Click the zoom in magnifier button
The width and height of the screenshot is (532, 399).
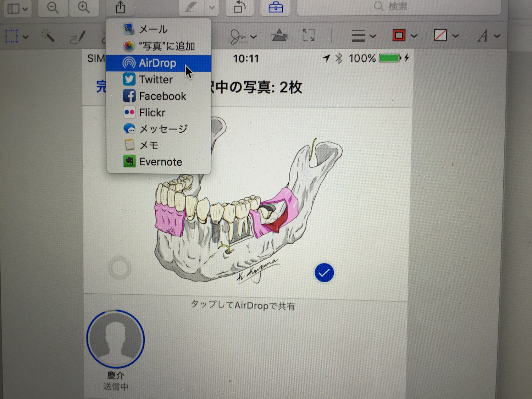84,7
